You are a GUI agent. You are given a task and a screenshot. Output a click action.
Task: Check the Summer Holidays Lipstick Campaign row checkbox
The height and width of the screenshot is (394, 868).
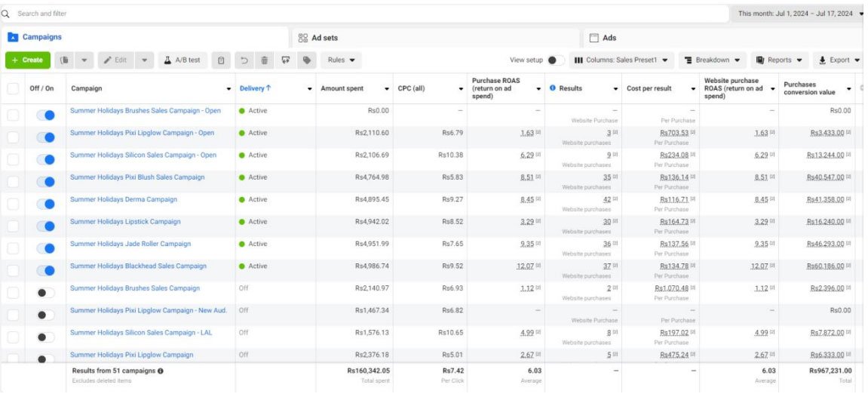[13, 226]
